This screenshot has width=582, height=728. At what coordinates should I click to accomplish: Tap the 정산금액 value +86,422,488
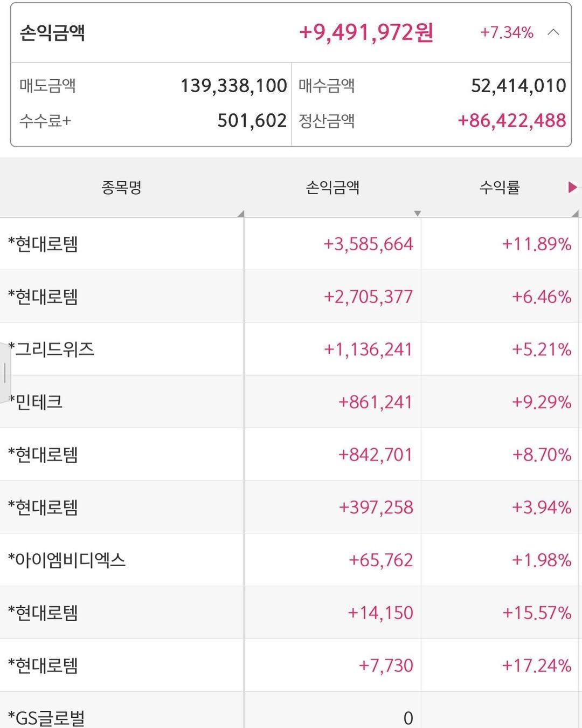click(x=511, y=121)
